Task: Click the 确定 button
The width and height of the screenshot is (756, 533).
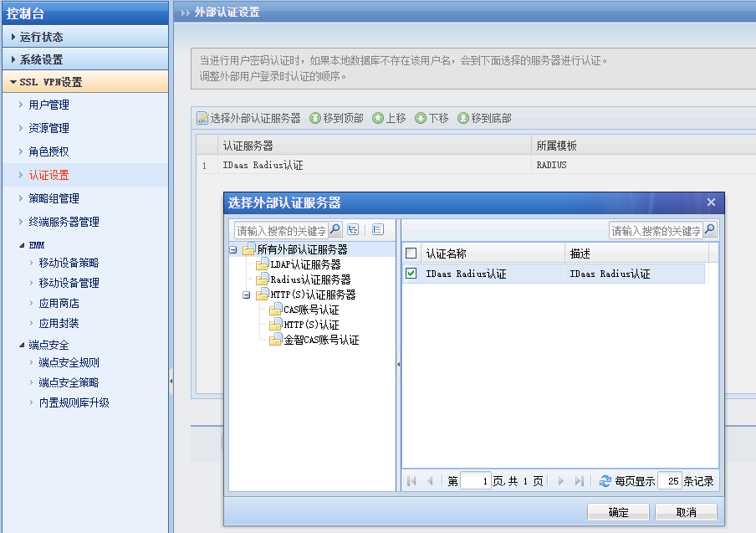Action: [x=618, y=512]
